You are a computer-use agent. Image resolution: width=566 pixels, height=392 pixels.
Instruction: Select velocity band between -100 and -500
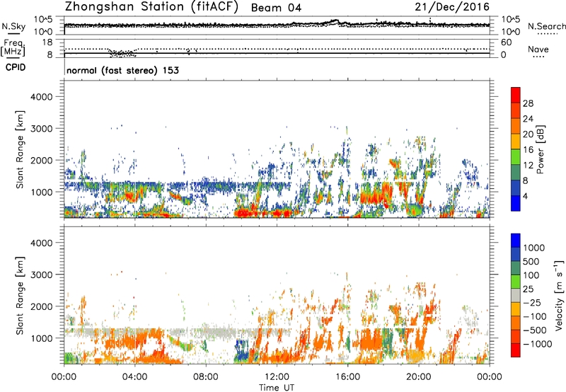tap(516, 323)
